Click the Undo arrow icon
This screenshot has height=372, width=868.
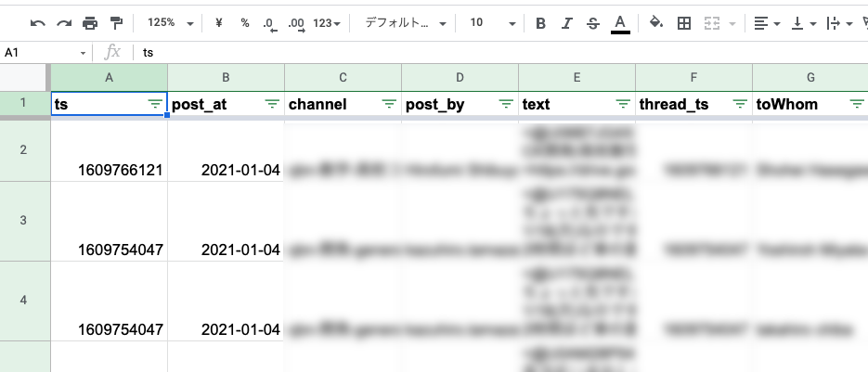click(x=38, y=23)
